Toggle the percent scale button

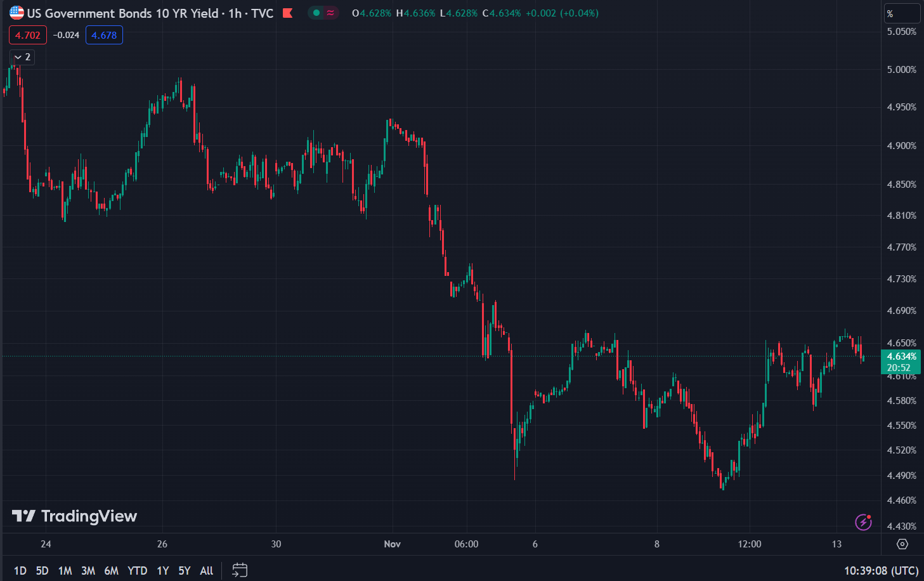coord(902,13)
